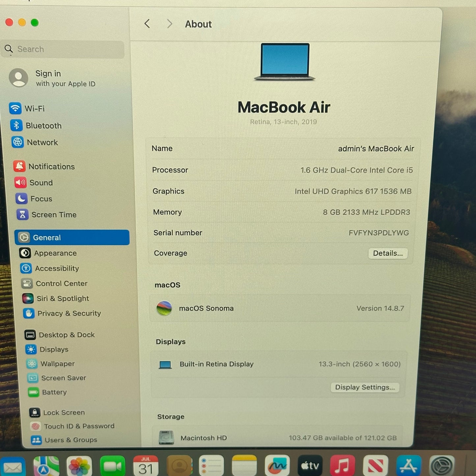Open the Focus moon icon
The height and width of the screenshot is (476, 476).
pos(21,198)
